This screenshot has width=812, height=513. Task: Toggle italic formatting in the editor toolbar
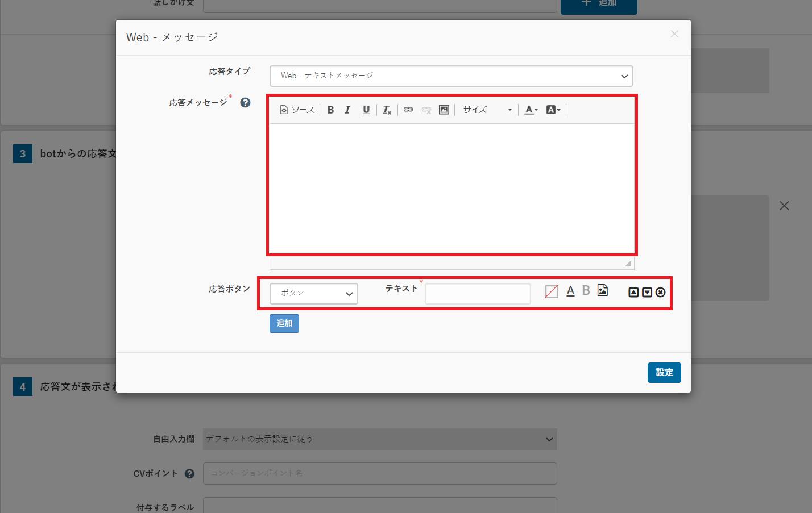coord(347,110)
